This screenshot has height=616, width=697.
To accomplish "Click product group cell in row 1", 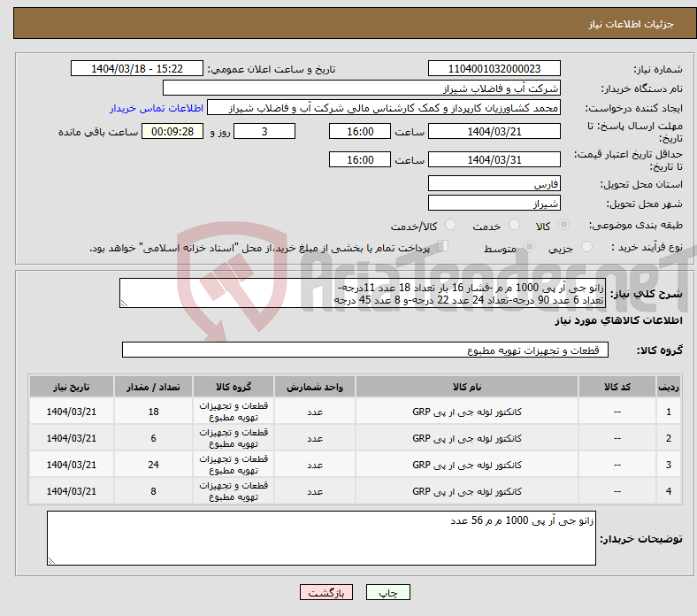I will 234,412.
